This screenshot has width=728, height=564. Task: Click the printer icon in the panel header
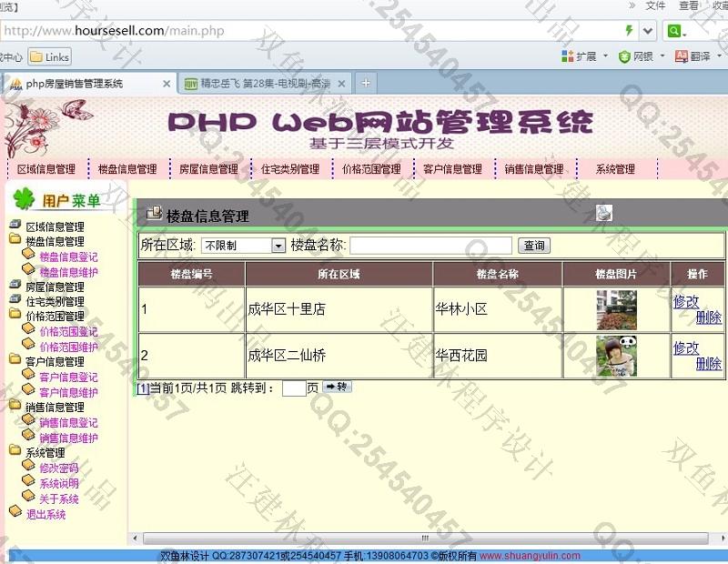point(604,213)
